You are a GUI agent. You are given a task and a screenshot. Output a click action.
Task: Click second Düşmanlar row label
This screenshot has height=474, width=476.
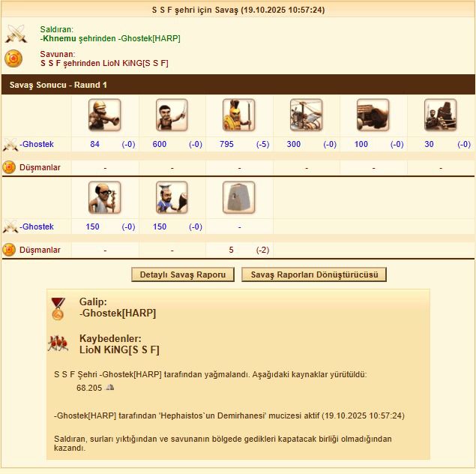[40, 250]
